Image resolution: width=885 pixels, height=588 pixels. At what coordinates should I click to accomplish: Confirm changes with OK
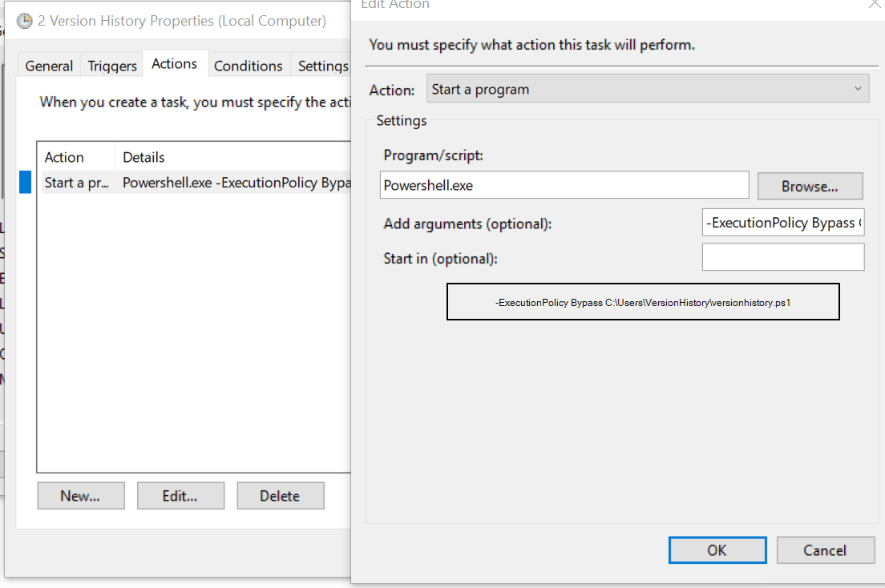tap(717, 550)
